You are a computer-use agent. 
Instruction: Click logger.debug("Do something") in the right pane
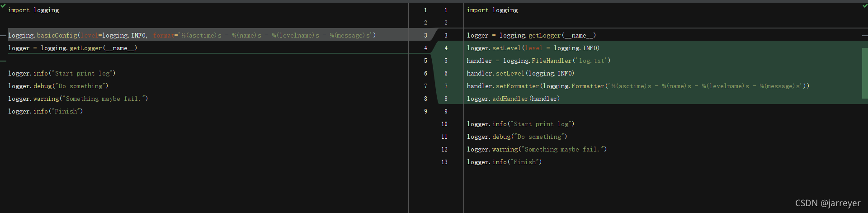coord(517,137)
